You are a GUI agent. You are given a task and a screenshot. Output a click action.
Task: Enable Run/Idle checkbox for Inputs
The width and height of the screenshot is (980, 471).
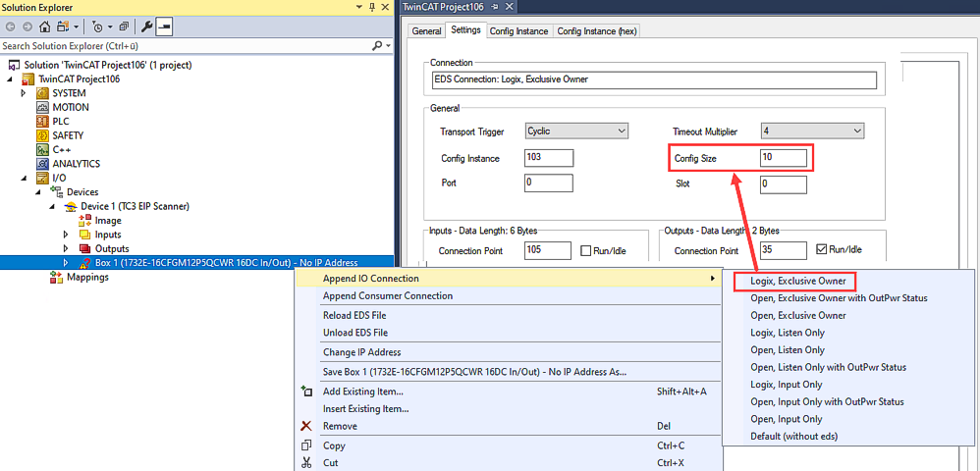(585, 250)
